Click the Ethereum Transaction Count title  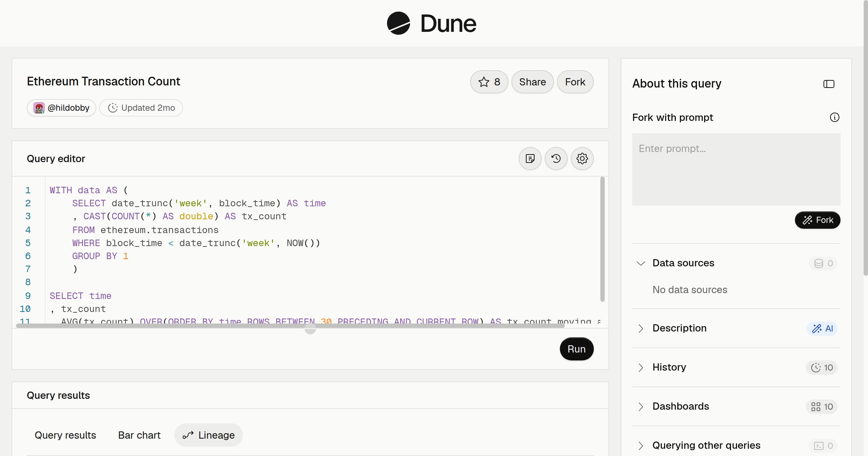click(x=103, y=81)
